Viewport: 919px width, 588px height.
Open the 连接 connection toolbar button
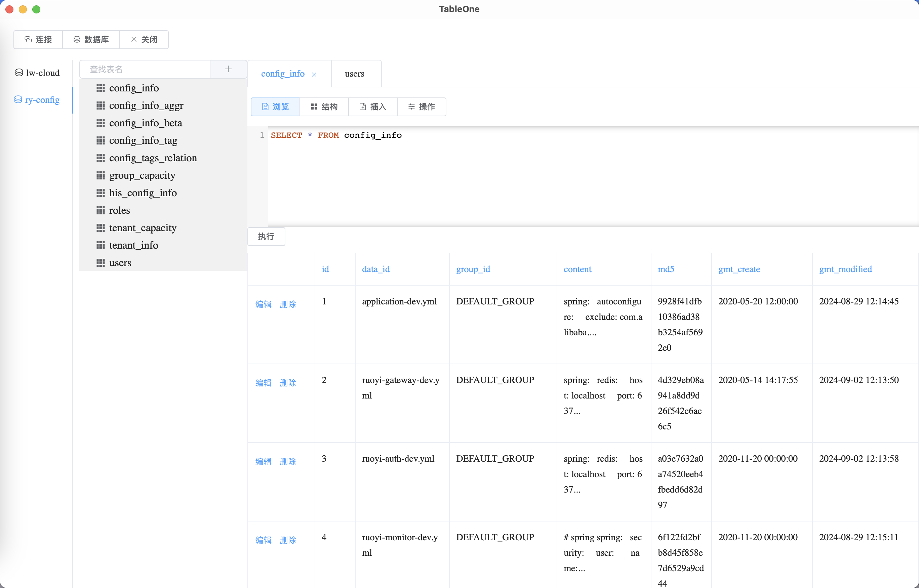coord(38,39)
